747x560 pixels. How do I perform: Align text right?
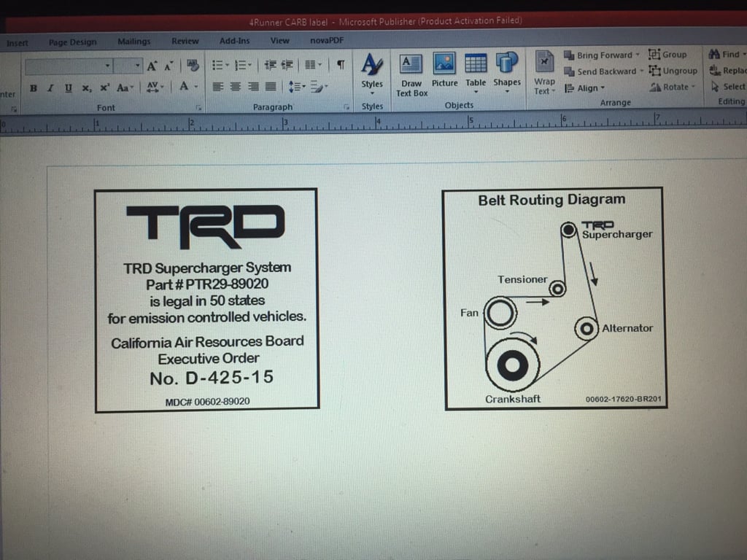tap(253, 87)
